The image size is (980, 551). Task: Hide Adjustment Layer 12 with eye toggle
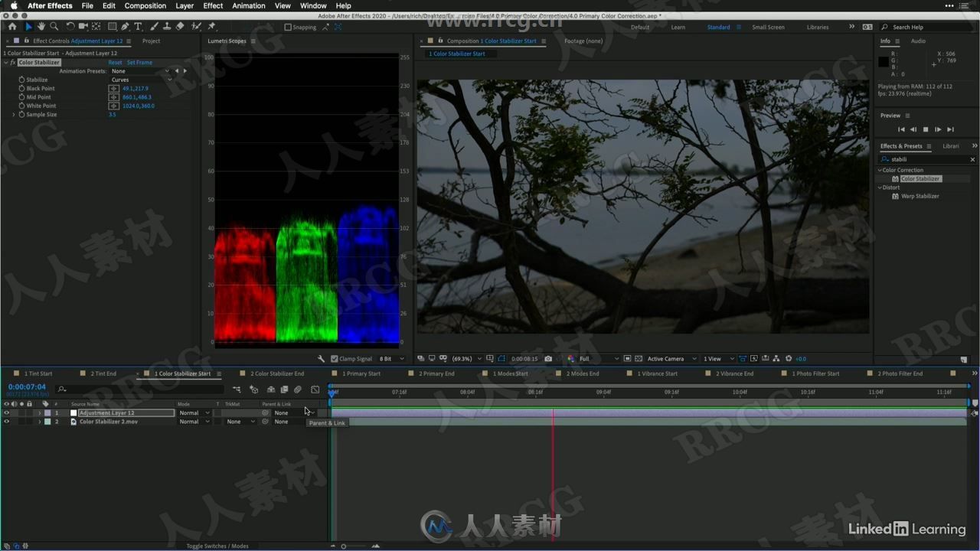coord(7,412)
